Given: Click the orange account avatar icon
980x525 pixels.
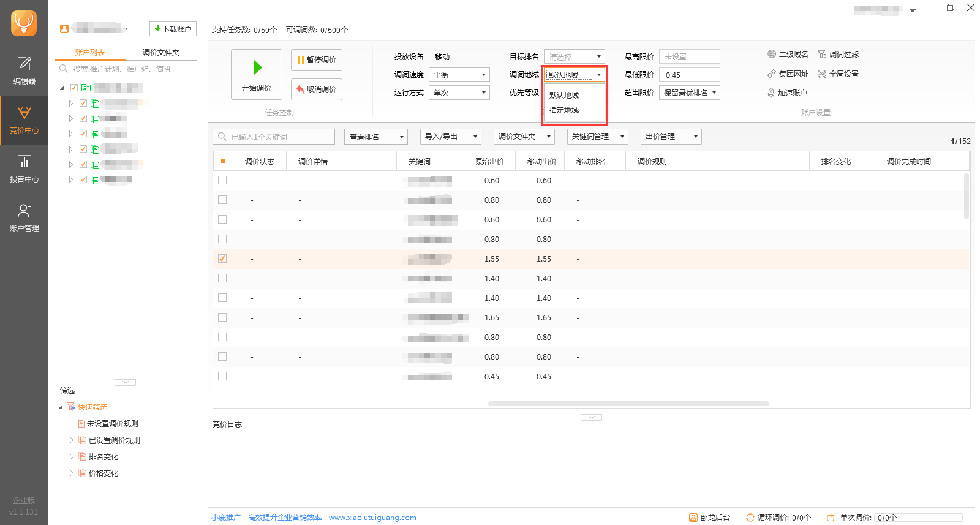Looking at the screenshot, I should 64,29.
